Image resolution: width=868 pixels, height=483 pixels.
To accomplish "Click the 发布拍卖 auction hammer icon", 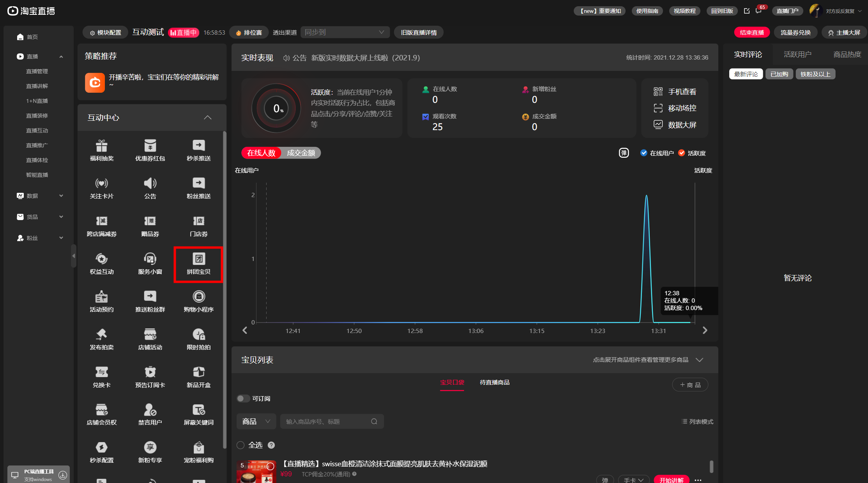I will pos(102,335).
